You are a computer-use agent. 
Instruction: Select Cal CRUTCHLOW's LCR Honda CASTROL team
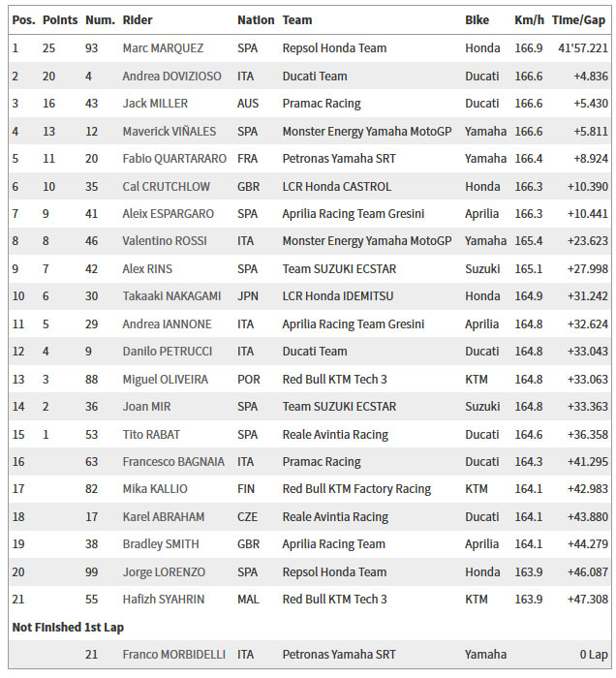(337, 187)
